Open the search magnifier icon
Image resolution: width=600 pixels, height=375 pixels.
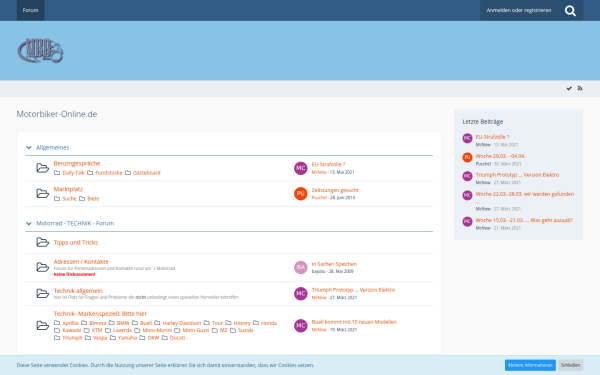570,11
